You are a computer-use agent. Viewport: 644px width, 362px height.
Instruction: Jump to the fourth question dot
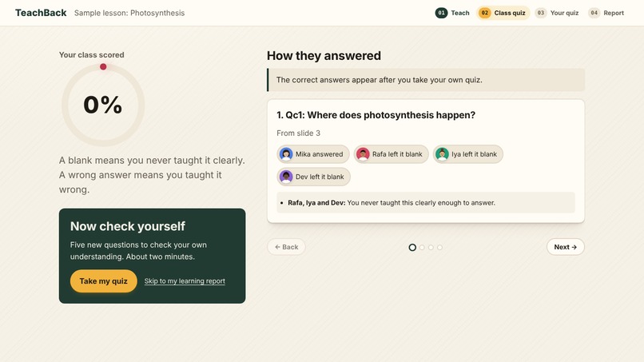(x=440, y=248)
